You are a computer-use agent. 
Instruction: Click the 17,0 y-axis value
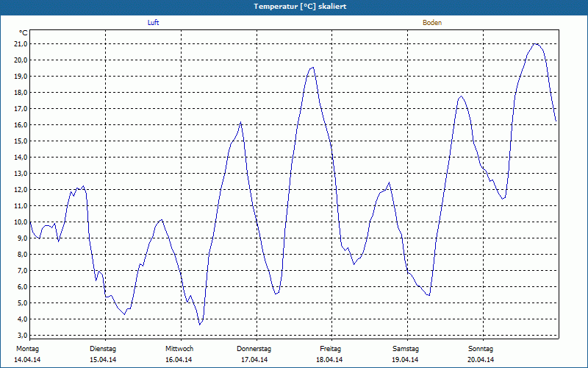pyautogui.click(x=21, y=108)
